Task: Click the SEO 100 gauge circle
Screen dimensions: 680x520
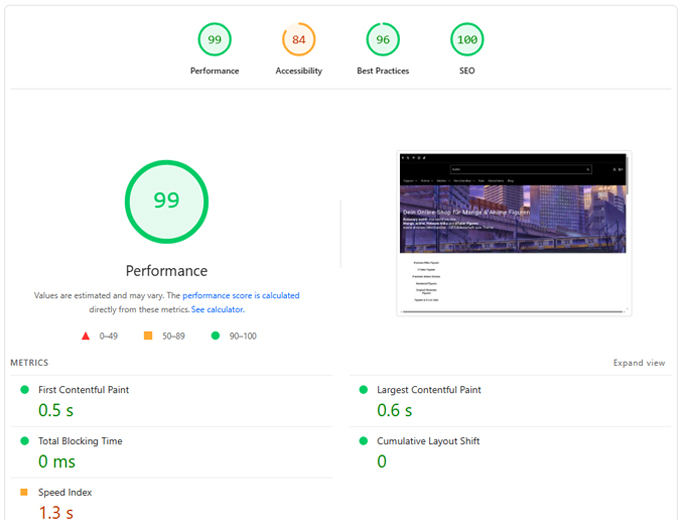Action: (466, 40)
